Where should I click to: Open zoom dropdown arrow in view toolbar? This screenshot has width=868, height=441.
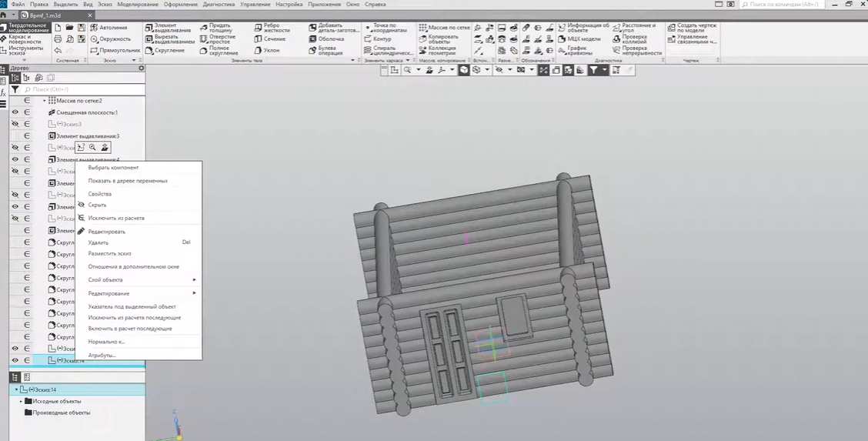(419, 70)
